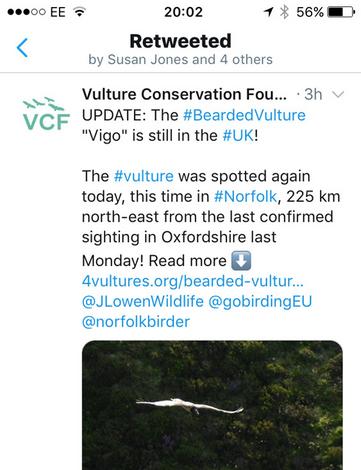
Task: Open the #Norfolk hashtag
Action: [245, 196]
